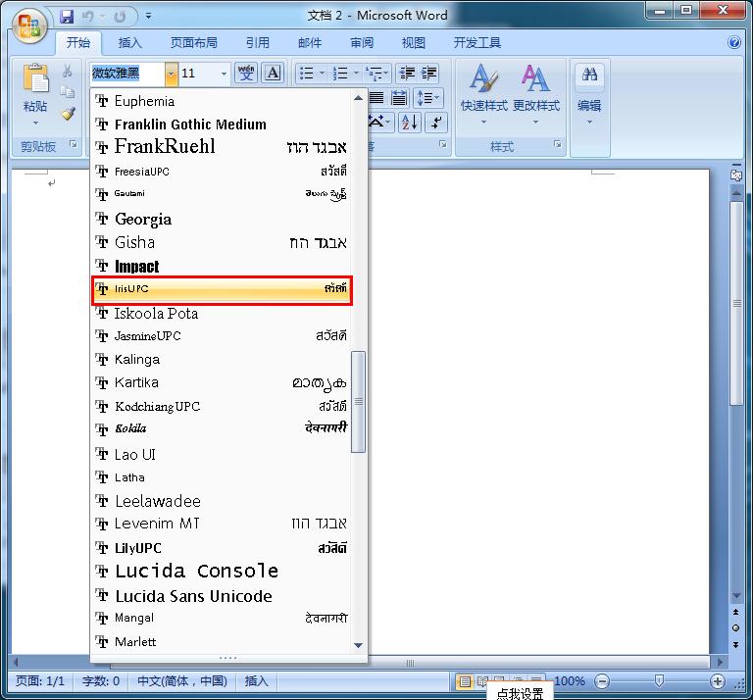Click the font list scrollbar thumb

358,402
